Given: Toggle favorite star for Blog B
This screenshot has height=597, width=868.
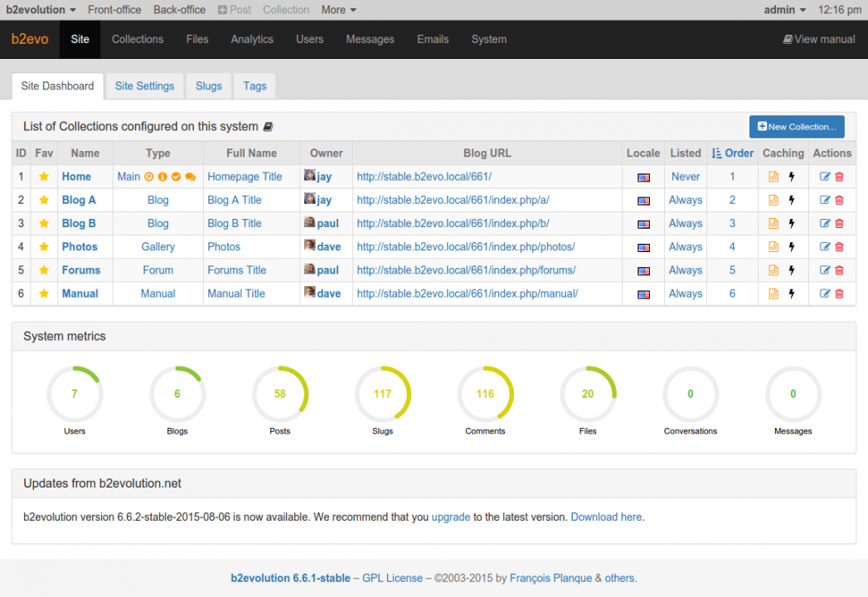Looking at the screenshot, I should click(x=44, y=223).
